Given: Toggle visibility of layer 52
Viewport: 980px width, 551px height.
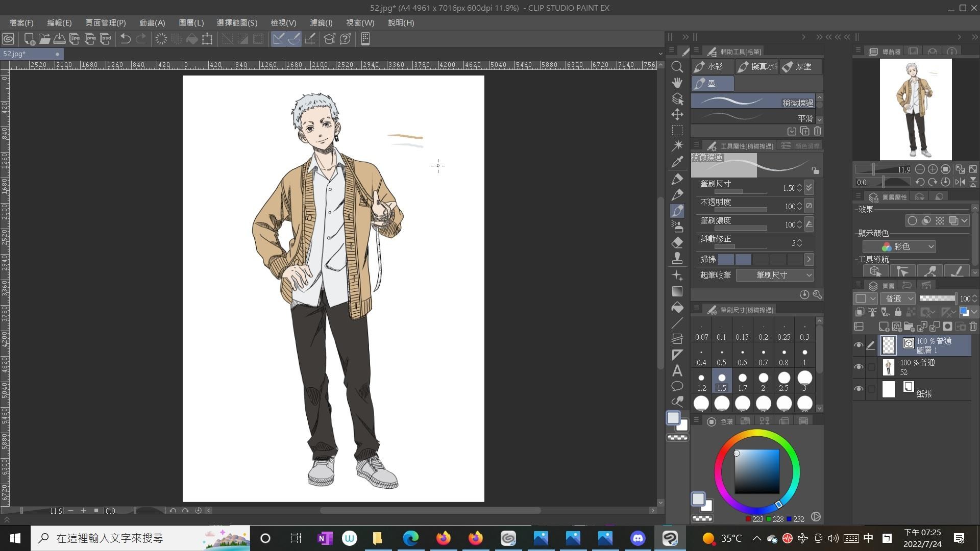Looking at the screenshot, I should [x=859, y=367].
